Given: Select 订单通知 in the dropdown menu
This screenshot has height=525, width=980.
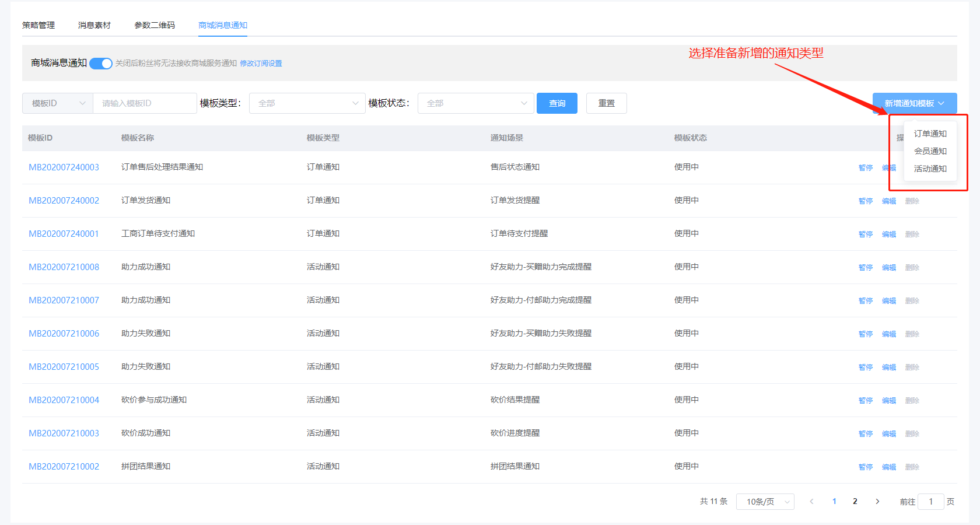Looking at the screenshot, I should [930, 134].
